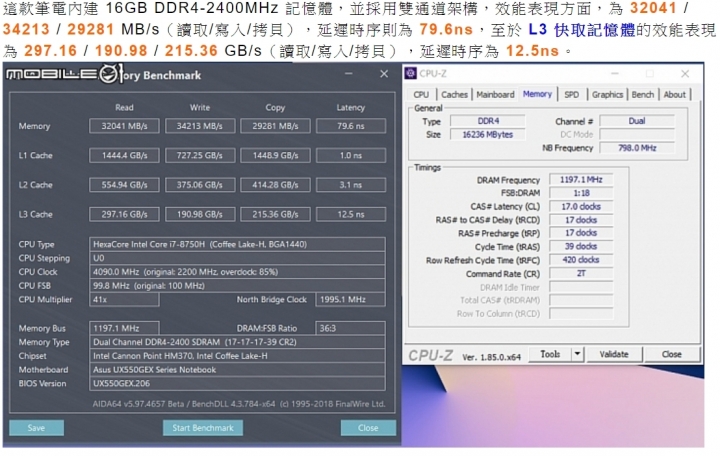Click the BIOS Version UX550GEX.206 field
Image resolution: width=720 pixels, height=456 pixels.
[237, 383]
